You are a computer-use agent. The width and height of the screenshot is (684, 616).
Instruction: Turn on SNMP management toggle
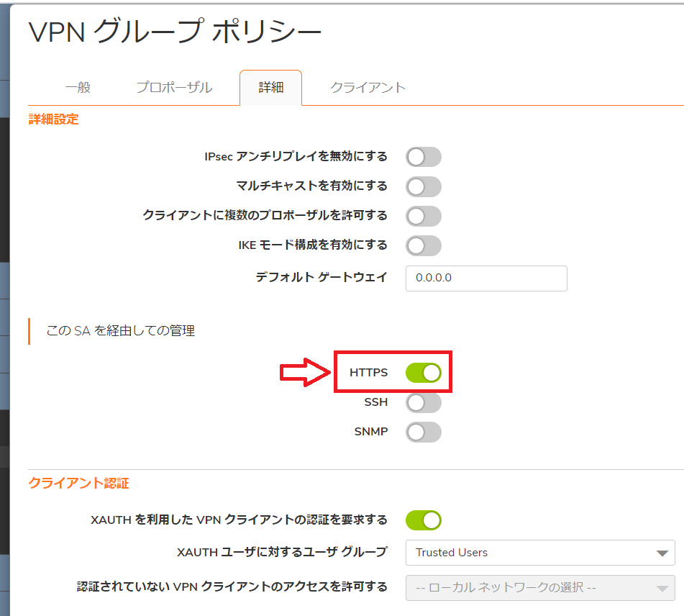pyautogui.click(x=424, y=432)
